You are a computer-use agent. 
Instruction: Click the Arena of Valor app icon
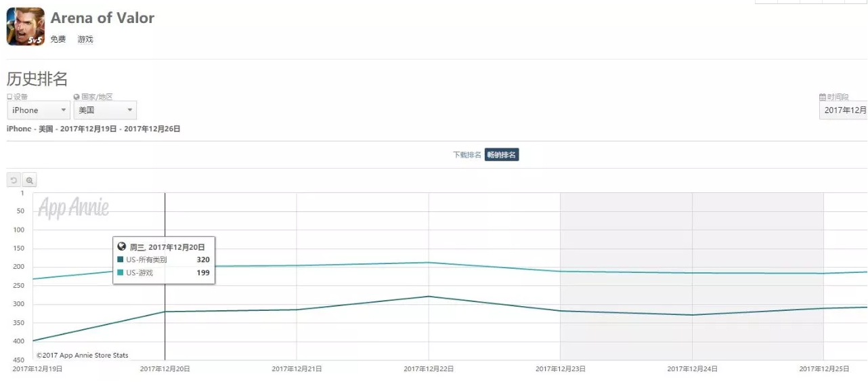pyautogui.click(x=26, y=26)
